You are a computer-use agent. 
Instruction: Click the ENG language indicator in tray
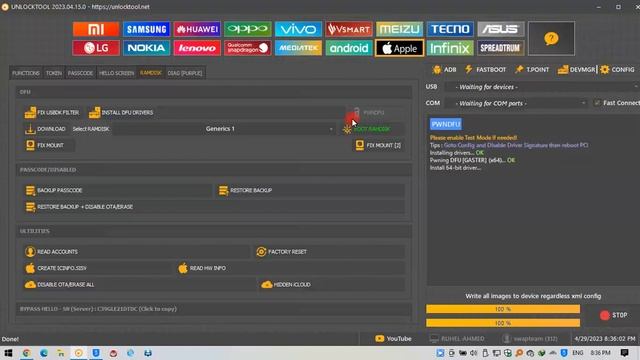(x=578, y=353)
